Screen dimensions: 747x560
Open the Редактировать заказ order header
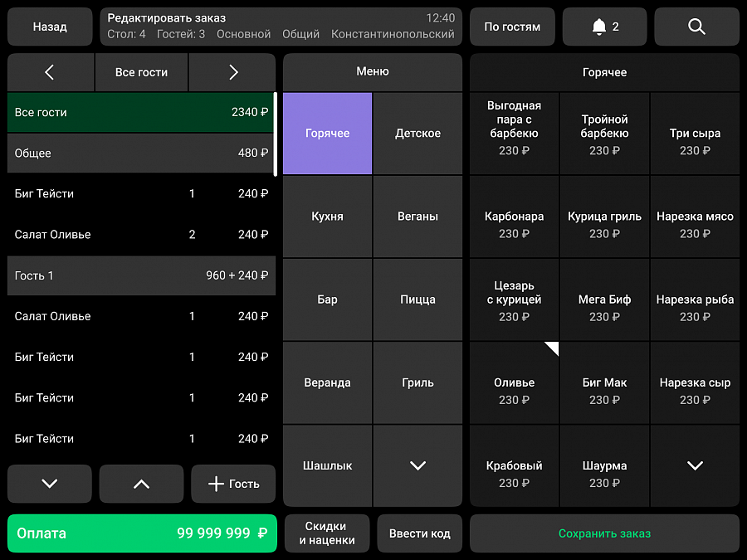point(281,27)
